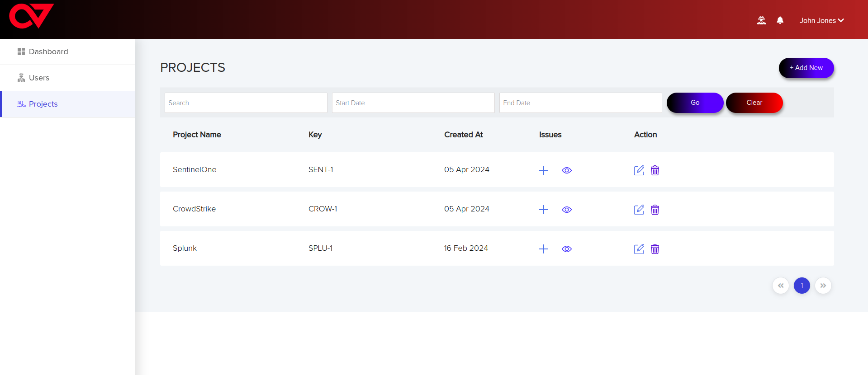Click the Project Name column header
Screen dimensions: 868x375
tap(197, 135)
